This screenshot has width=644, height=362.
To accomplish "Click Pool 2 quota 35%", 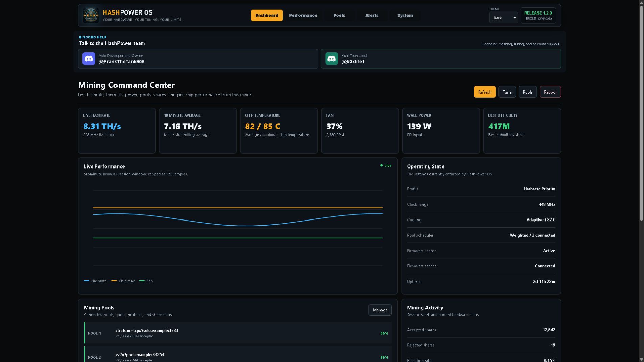I will coord(384,357).
